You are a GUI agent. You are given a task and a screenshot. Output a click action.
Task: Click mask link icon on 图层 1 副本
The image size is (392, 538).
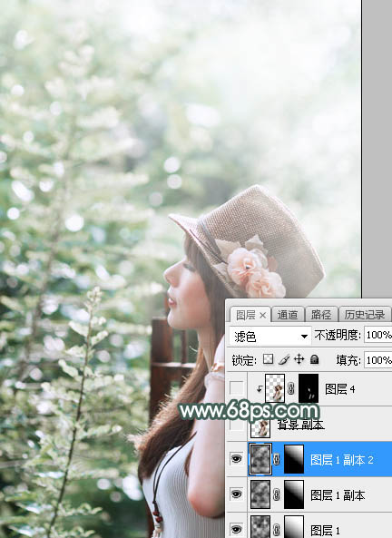(277, 494)
